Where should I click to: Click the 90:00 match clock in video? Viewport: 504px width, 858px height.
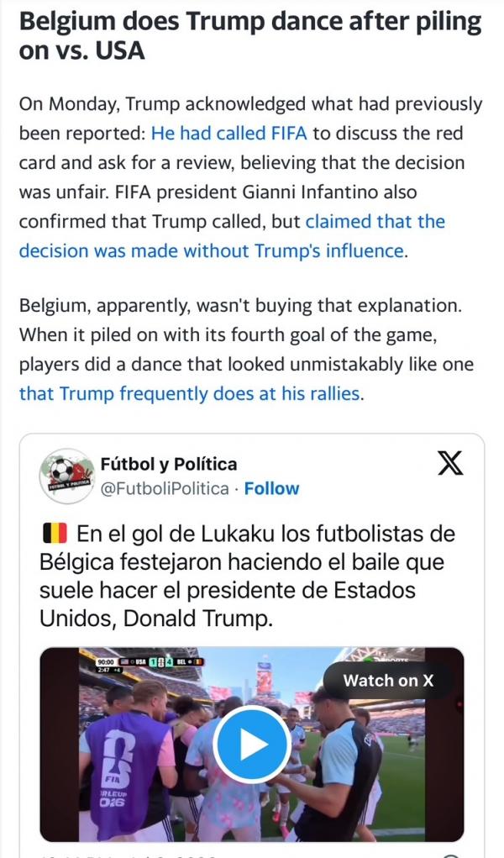tap(105, 661)
